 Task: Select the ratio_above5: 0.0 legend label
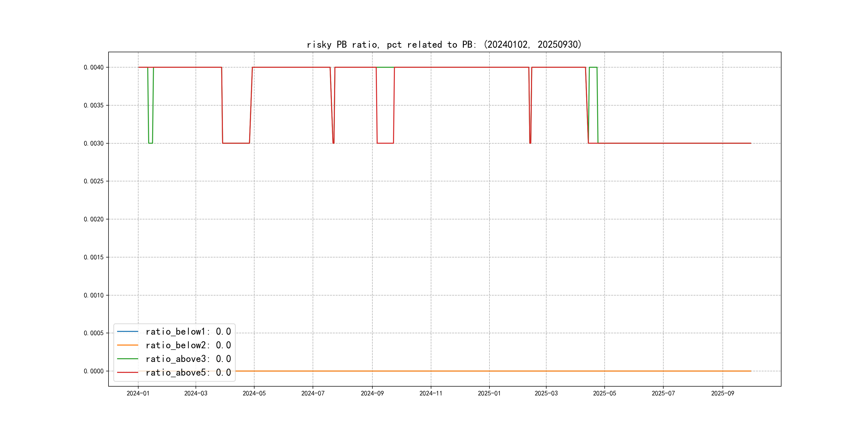[x=188, y=372]
